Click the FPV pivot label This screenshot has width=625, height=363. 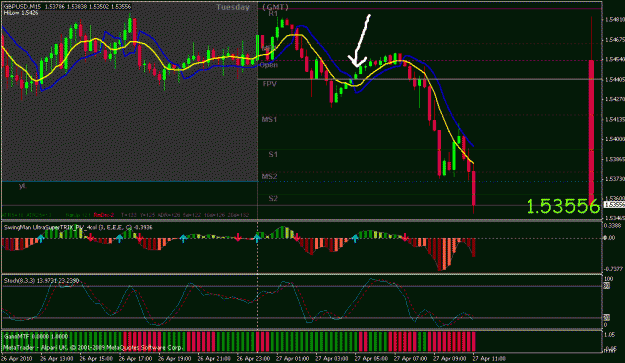click(x=269, y=84)
